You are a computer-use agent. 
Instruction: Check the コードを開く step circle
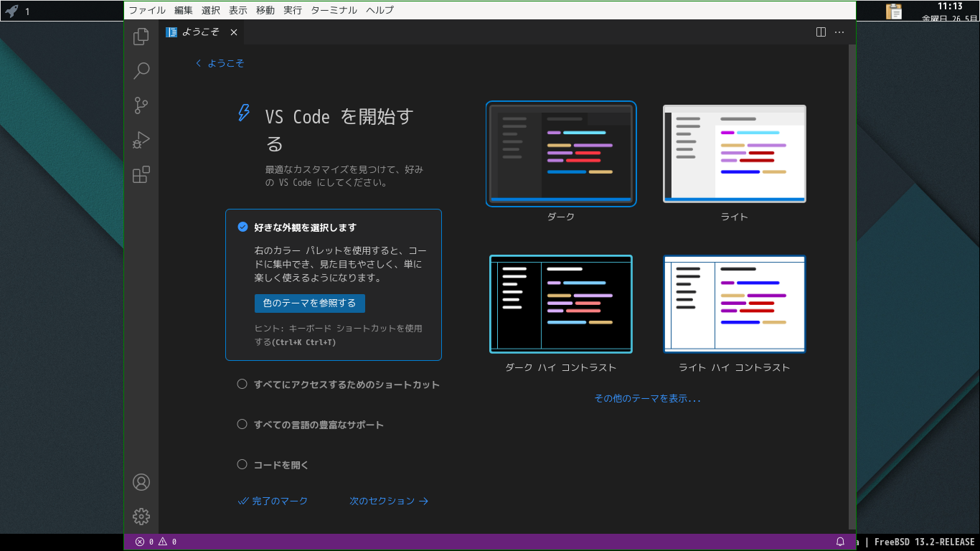pos(242,464)
